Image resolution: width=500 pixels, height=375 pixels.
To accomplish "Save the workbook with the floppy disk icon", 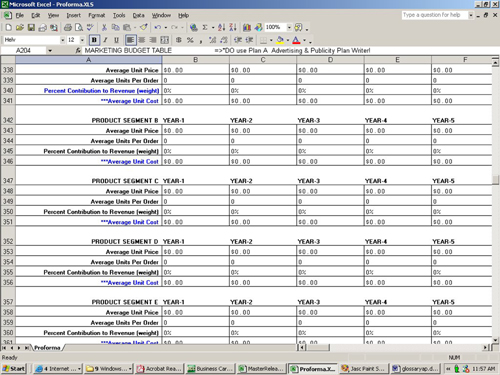I will [31, 28].
